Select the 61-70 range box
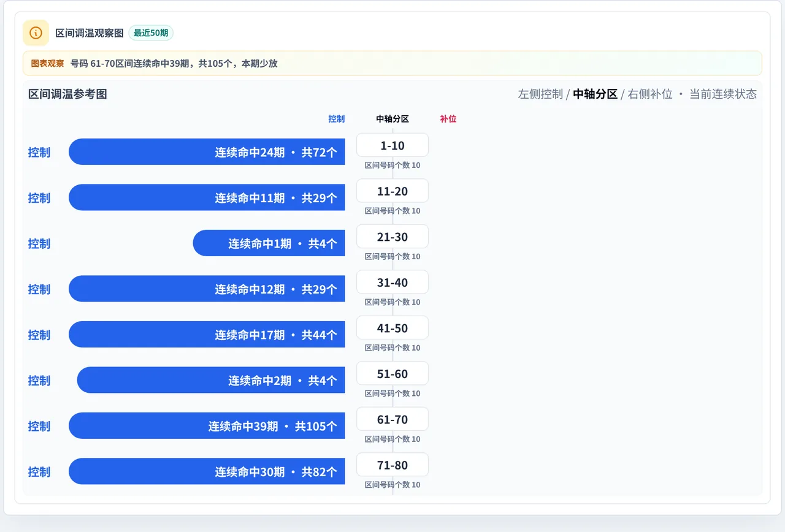 tap(392, 419)
